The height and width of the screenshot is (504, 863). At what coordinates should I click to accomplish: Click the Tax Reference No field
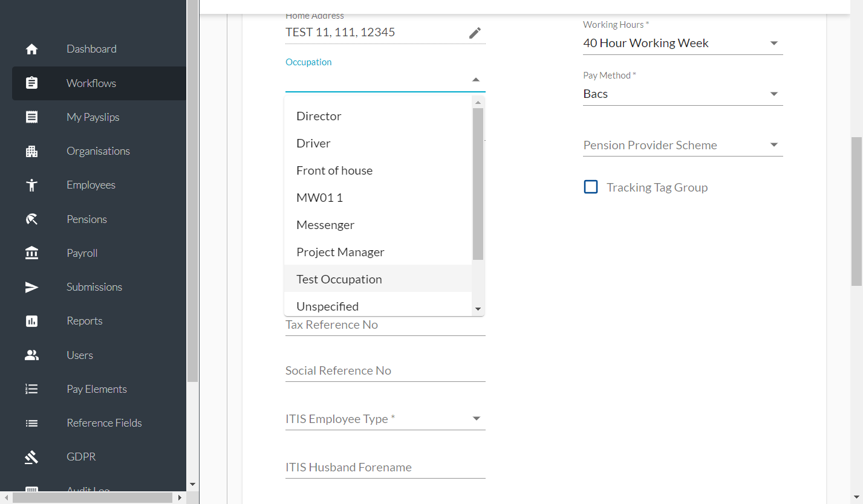[385, 325]
